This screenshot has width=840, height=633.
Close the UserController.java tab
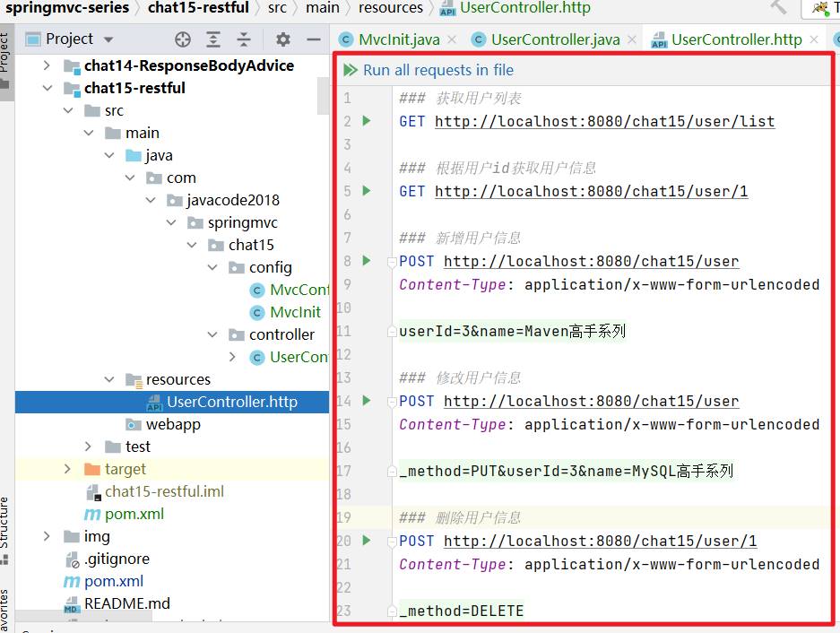[x=632, y=39]
